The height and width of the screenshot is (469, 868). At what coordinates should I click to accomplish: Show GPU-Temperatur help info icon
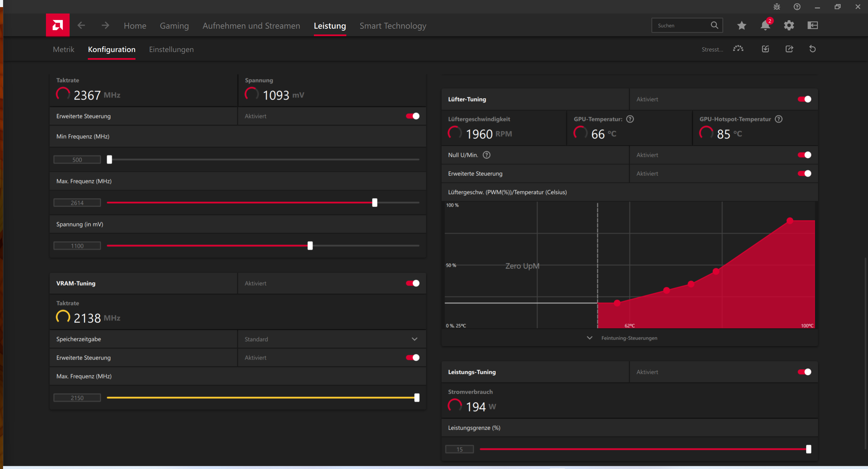(x=630, y=119)
